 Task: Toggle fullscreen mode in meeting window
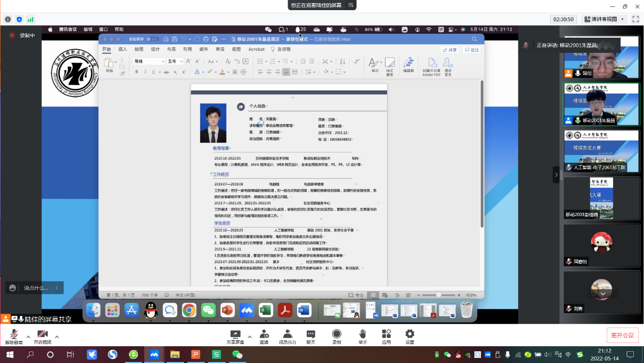636,19
